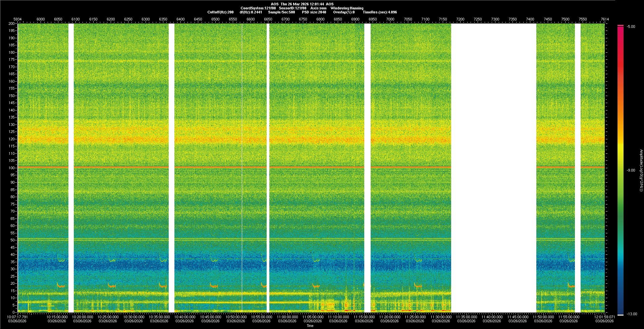The image size is (644, 329).
Task: Click the 200 label on the frequency axis
Action: pos(11,23)
